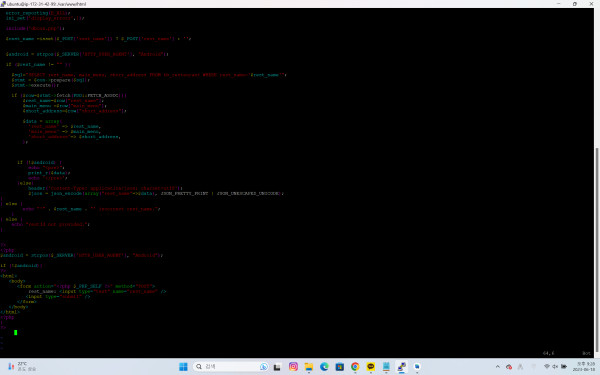
Task: Launch Microsoft Edge from the taskbar
Action: point(324,367)
